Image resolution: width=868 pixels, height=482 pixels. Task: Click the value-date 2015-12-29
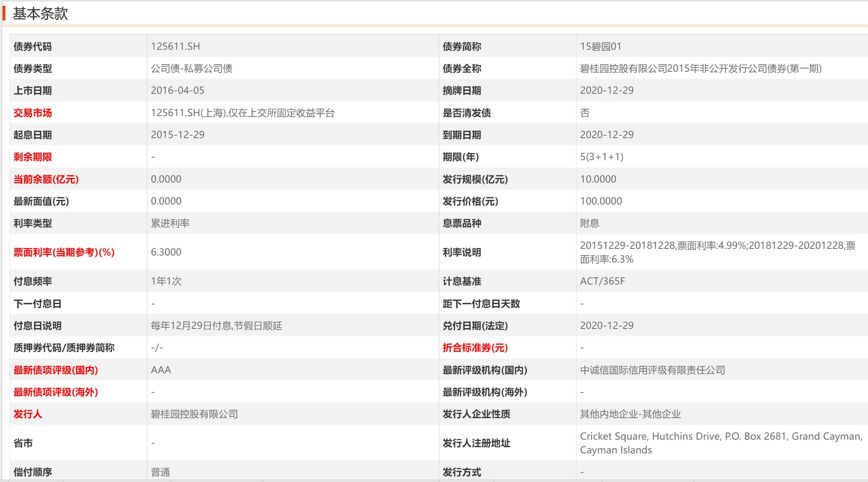(x=177, y=135)
